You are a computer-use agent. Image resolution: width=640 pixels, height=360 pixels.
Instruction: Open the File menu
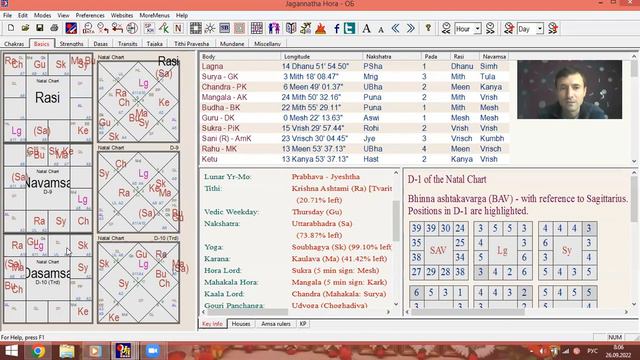coord(7,15)
